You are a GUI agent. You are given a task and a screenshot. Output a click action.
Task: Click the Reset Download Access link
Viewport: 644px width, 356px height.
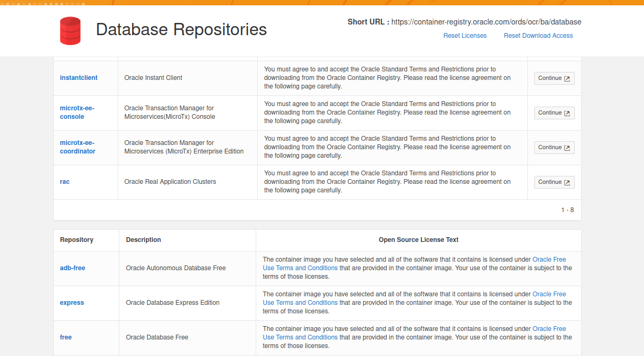538,36
